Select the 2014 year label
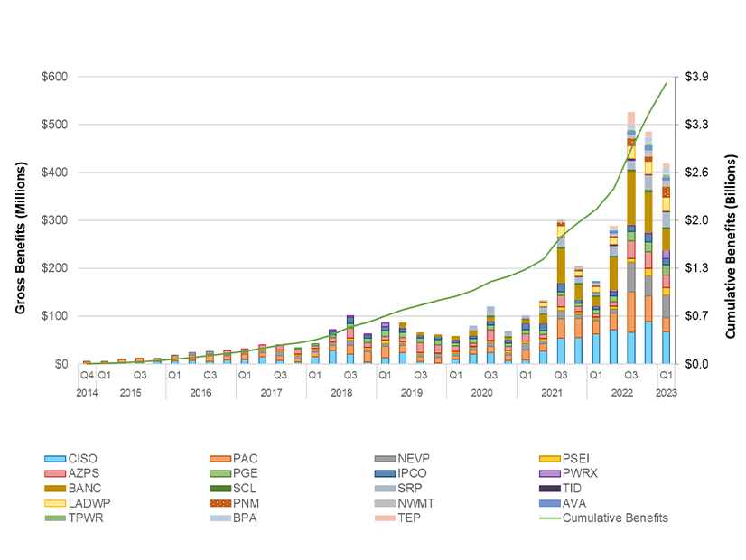 (x=87, y=393)
